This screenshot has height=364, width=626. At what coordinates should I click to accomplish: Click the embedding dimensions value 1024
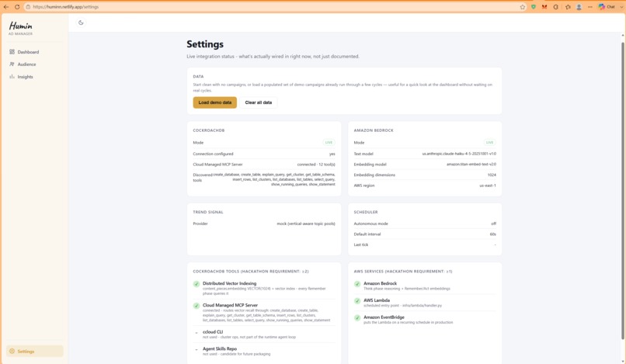[492, 175]
